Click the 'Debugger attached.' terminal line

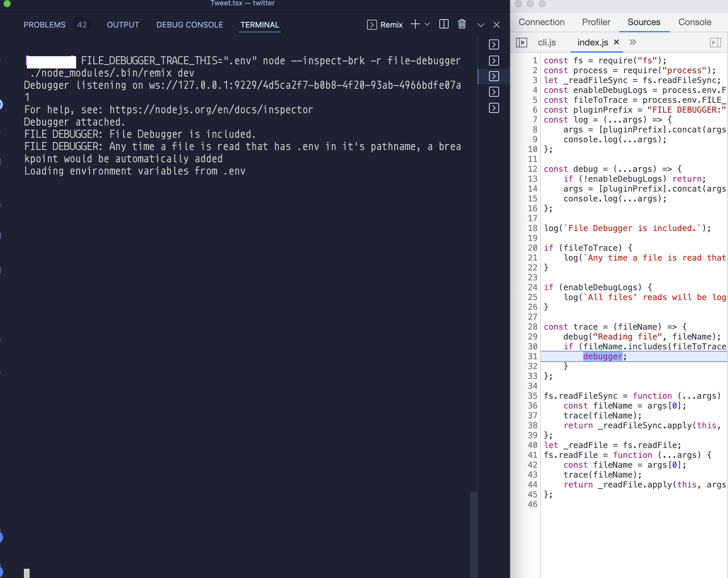[75, 122]
